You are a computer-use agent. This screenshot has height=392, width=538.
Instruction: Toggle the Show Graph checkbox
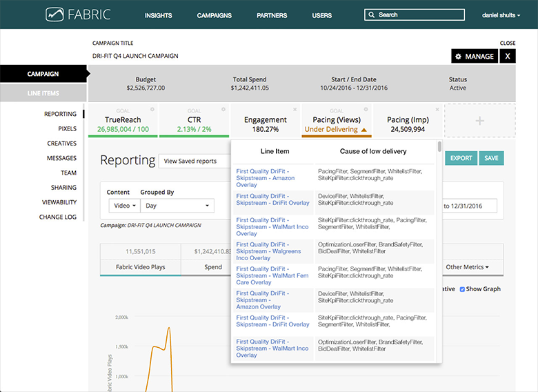[x=462, y=289]
